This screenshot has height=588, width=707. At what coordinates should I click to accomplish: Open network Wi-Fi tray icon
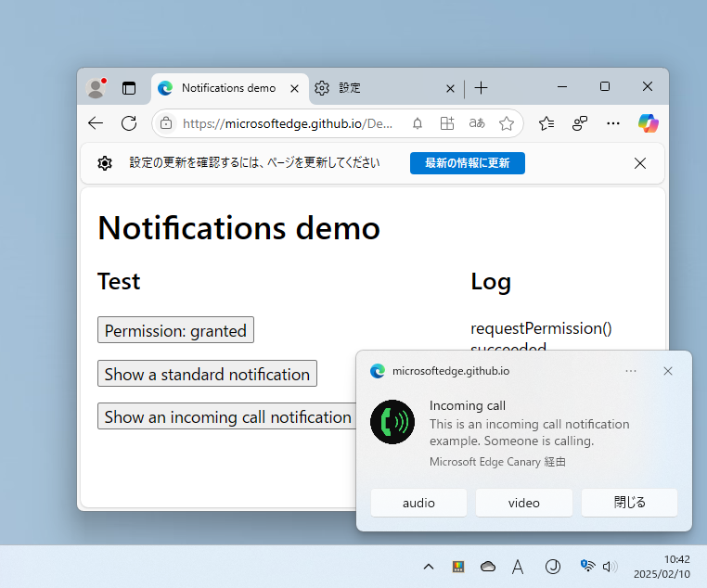(587, 566)
